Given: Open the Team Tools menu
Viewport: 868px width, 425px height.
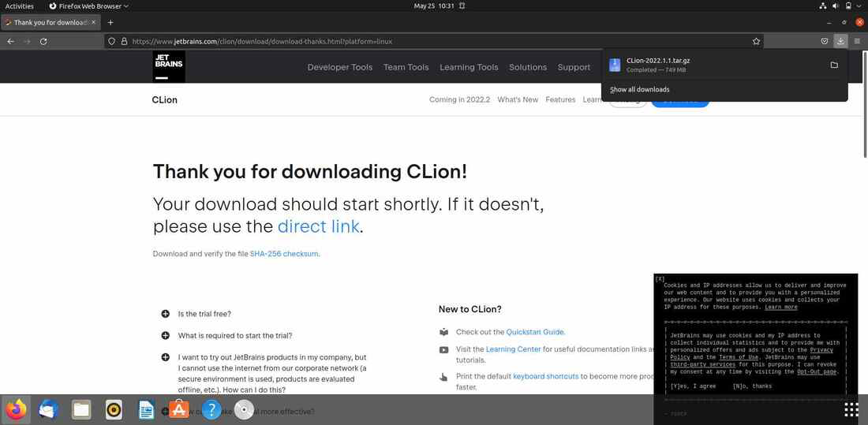Looking at the screenshot, I should pyautogui.click(x=406, y=67).
